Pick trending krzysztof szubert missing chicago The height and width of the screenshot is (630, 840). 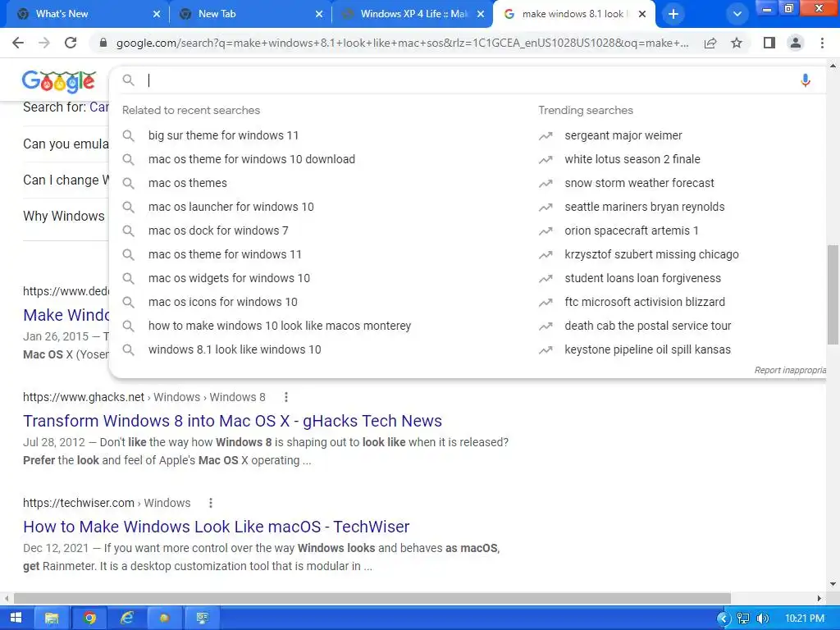pyautogui.click(x=651, y=254)
